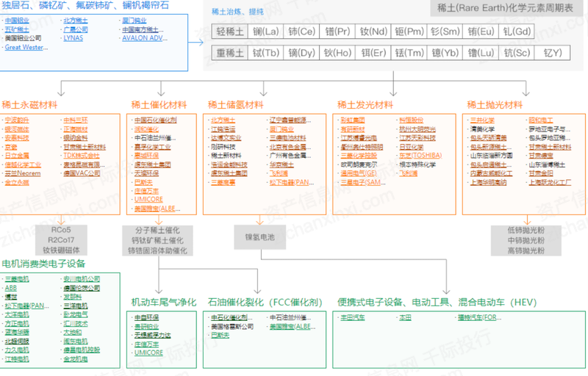Image resolution: width=588 pixels, height=376 pixels.
Task: Open the Great Wester... link
Action: [26, 47]
